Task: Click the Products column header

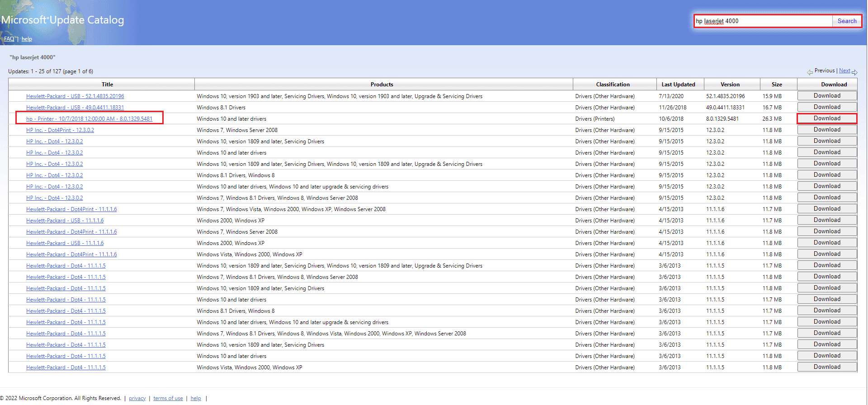Action: click(382, 85)
